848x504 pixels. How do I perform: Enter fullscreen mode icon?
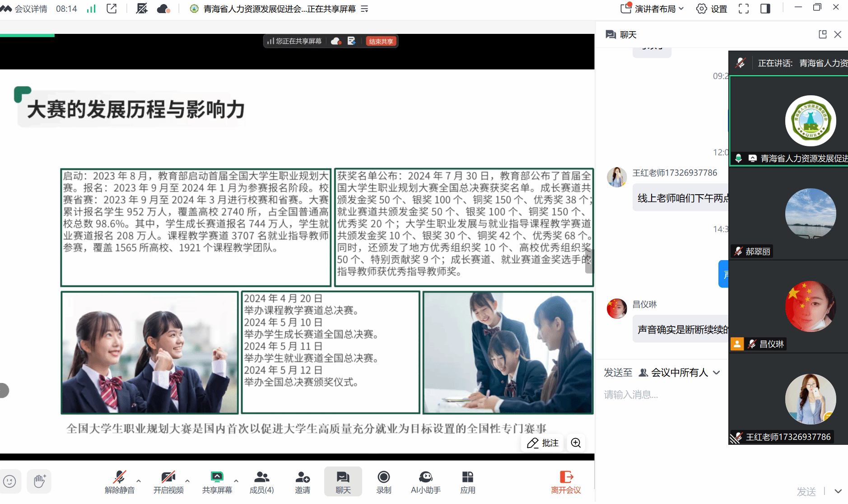tap(744, 9)
